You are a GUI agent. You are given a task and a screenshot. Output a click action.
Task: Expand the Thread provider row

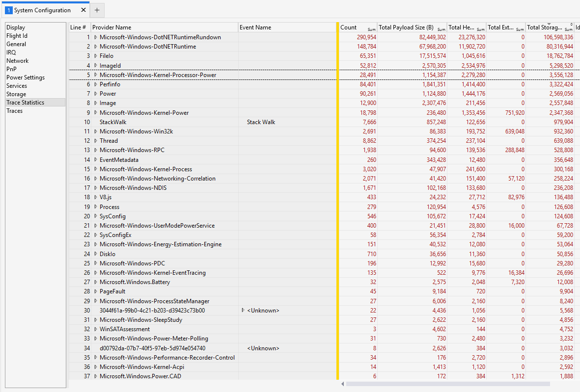(x=95, y=141)
